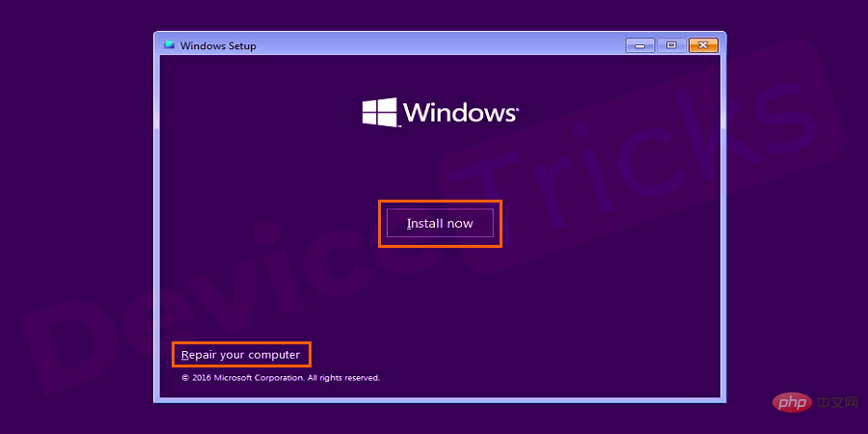Image resolution: width=868 pixels, height=434 pixels.
Task: Click the Windows Setup title text
Action: coord(218,46)
